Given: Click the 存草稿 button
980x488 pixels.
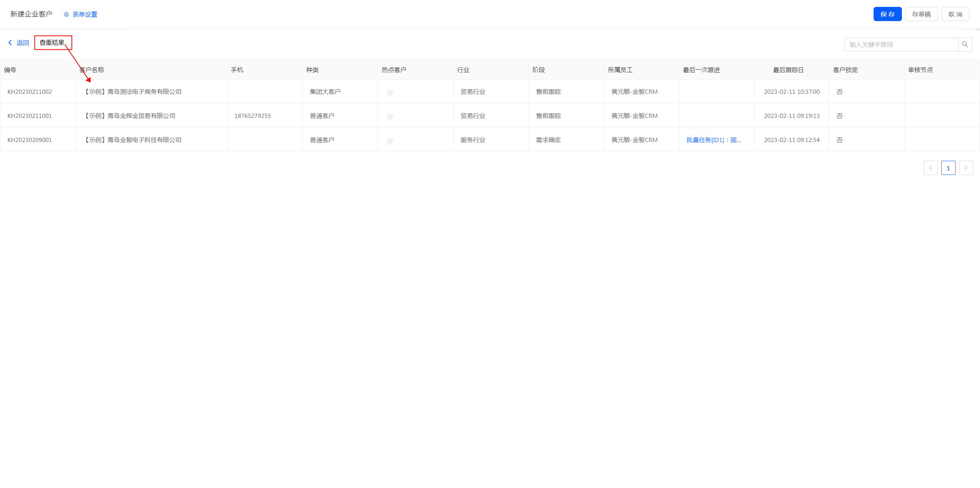Looking at the screenshot, I should (x=921, y=14).
